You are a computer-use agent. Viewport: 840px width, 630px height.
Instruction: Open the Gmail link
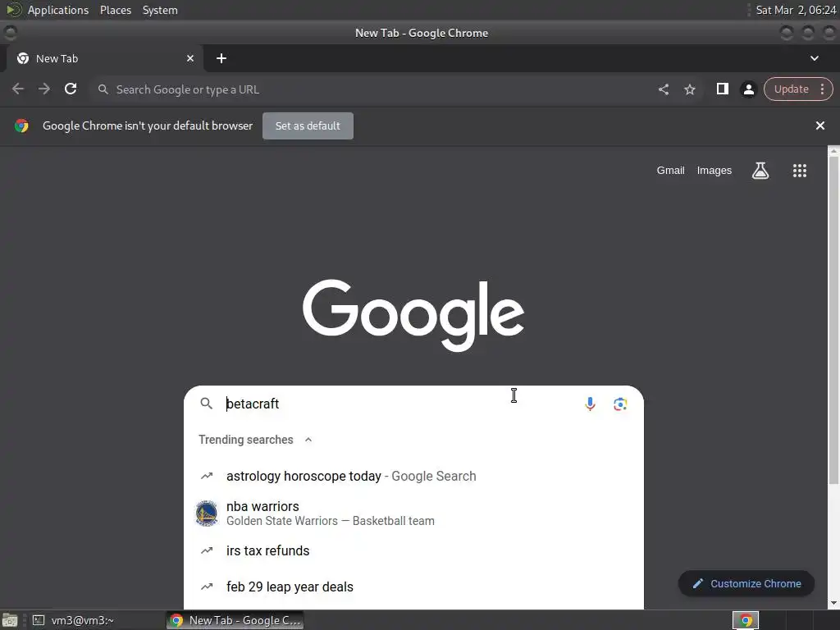coord(670,171)
